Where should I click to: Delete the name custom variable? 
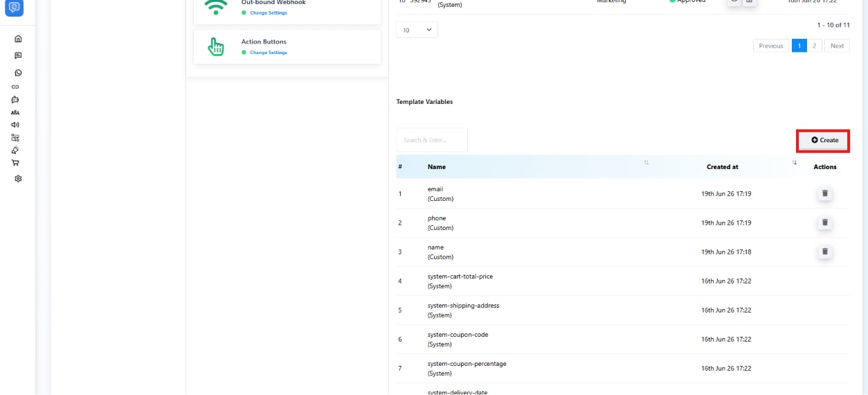click(x=824, y=252)
